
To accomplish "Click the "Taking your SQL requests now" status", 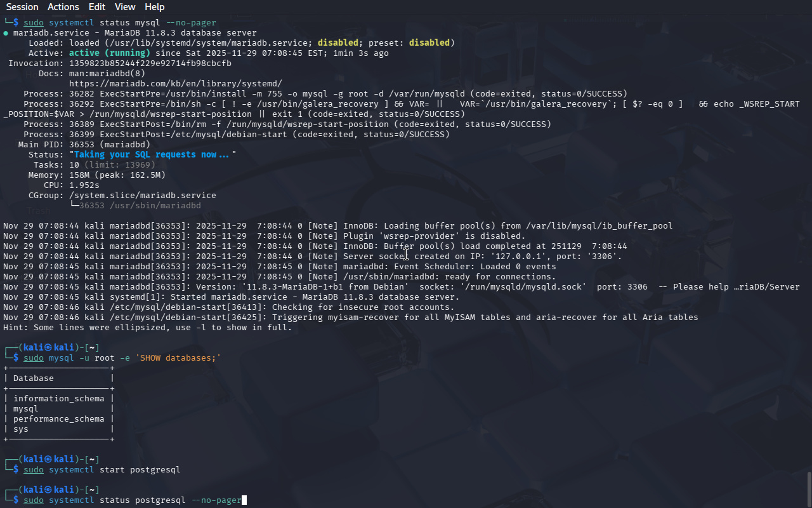I will (151, 155).
